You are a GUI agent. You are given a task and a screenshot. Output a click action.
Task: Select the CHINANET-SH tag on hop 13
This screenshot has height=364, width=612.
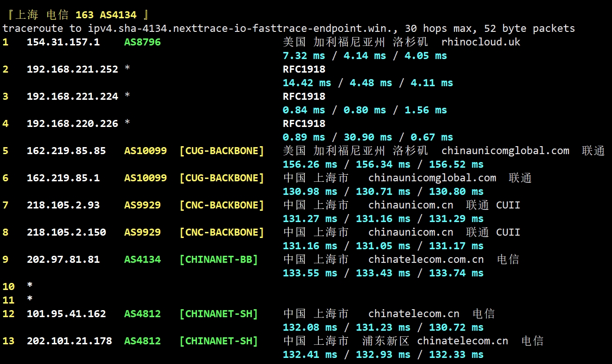point(219,341)
